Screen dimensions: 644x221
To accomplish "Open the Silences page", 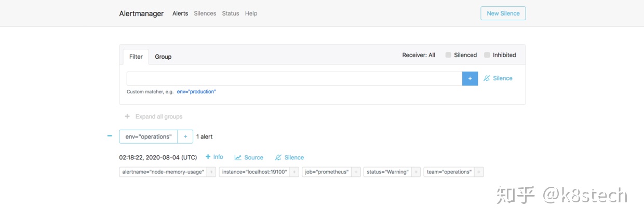I will pos(205,13).
